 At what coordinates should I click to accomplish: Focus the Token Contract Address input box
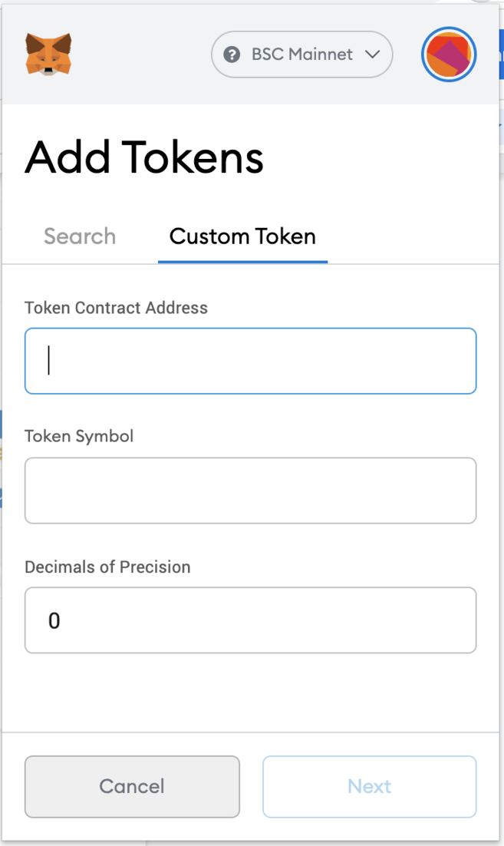coord(250,361)
